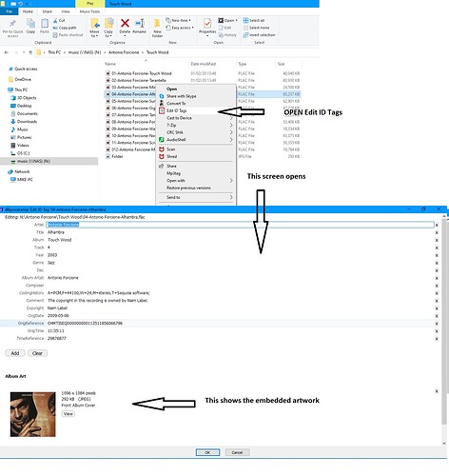
Task: Click the red Delete X icon
Action: pos(125,23)
